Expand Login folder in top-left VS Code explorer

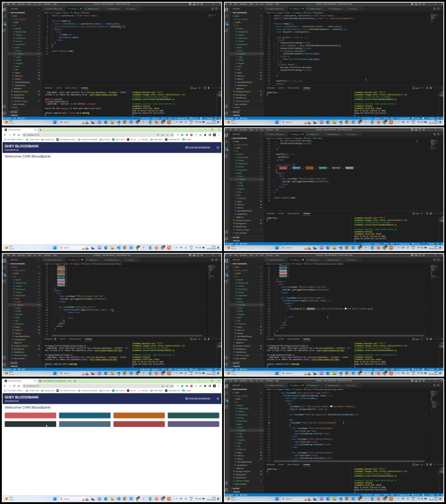(x=18, y=57)
